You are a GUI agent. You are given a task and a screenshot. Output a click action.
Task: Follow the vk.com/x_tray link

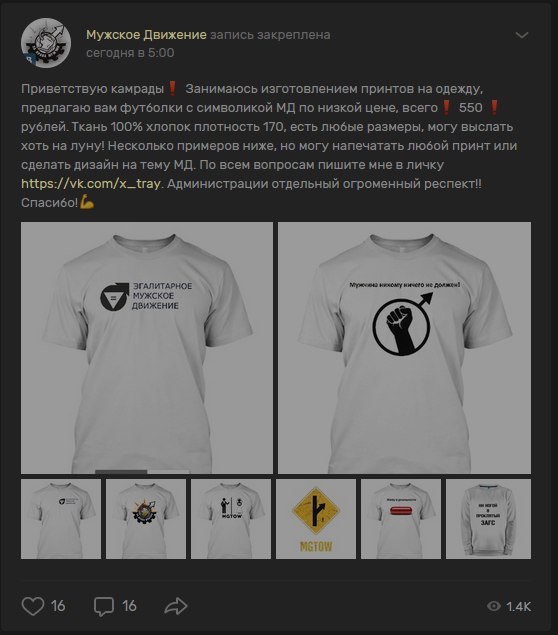point(91,184)
